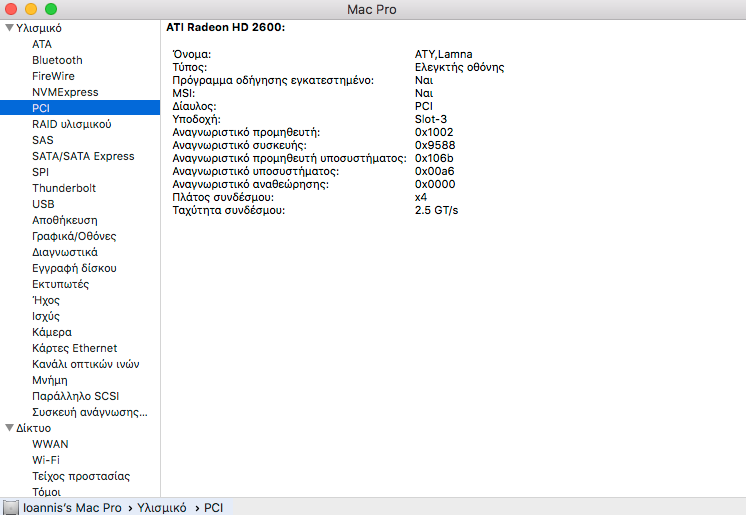Click revision ID value 0x0000
Screen dimensions: 746x515
[x=435, y=184]
